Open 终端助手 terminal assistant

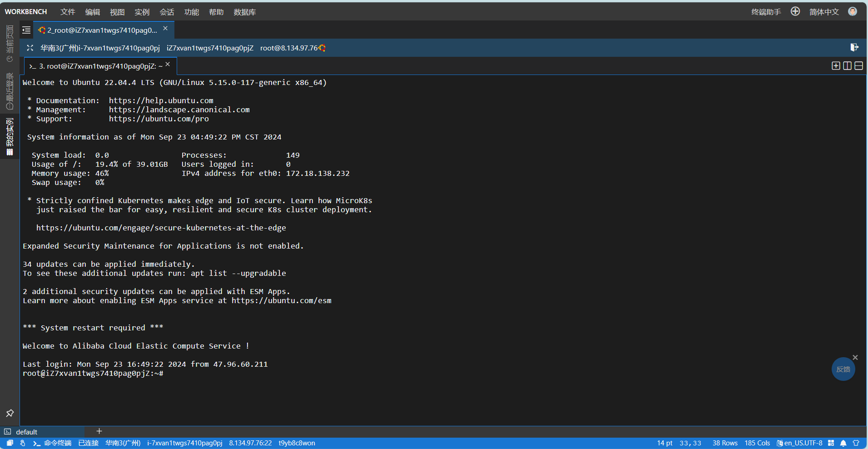pyautogui.click(x=766, y=12)
